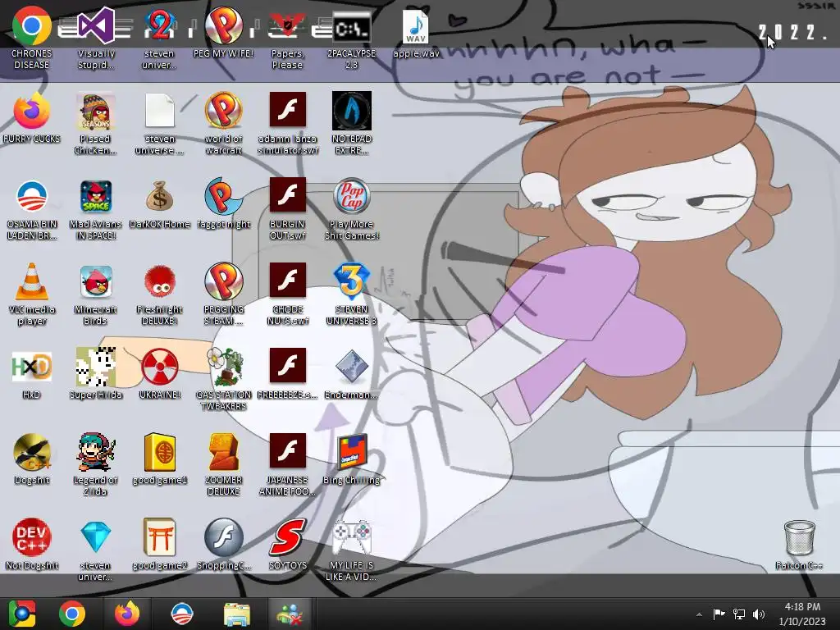Open the Falcon C++ eagle icon left of Legend of Zilda
The height and width of the screenshot is (630, 840).
tap(32, 459)
